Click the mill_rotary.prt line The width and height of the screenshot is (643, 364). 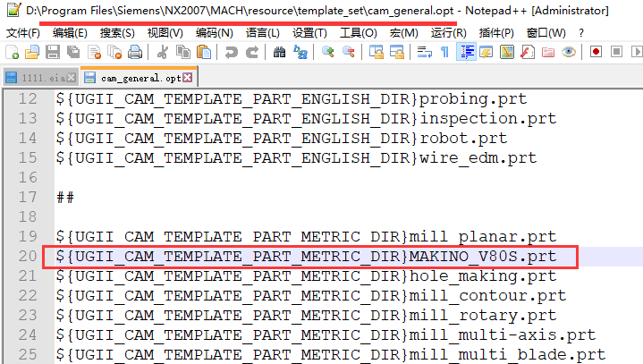[306, 315]
